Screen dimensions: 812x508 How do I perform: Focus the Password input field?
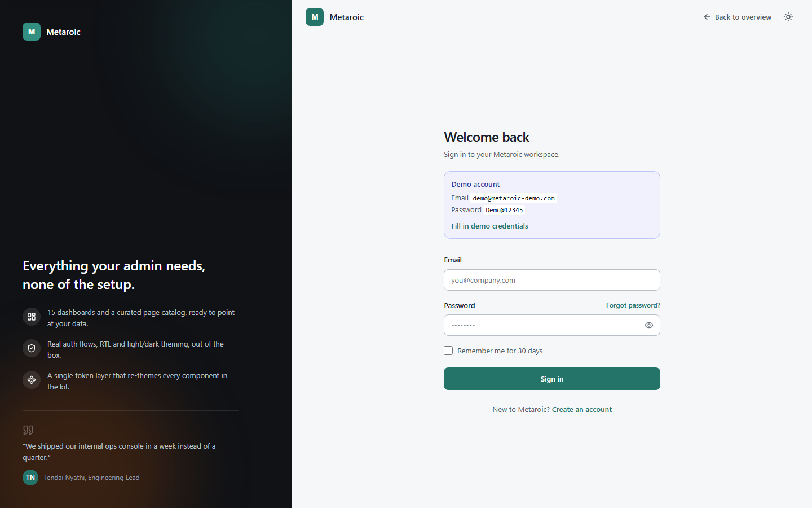point(552,325)
